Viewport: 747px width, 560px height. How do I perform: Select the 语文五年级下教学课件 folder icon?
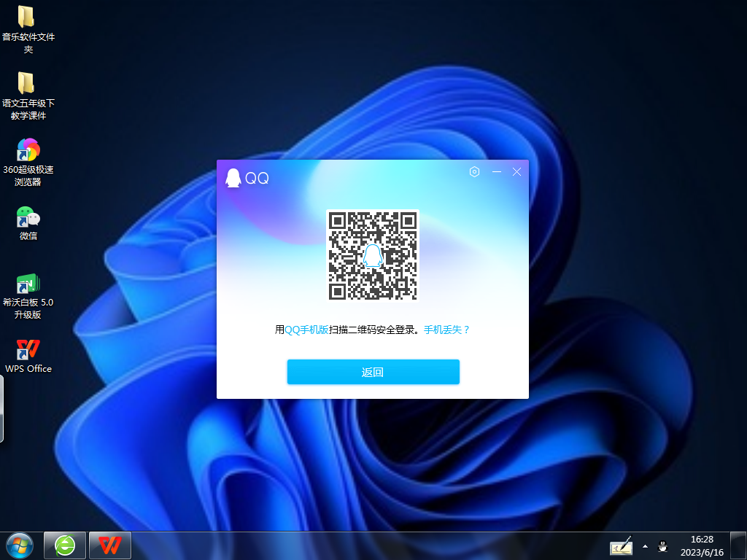click(28, 96)
